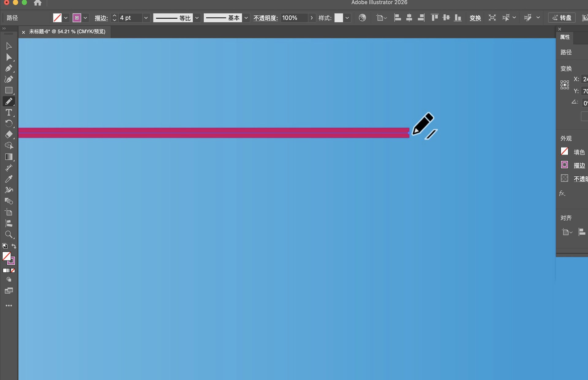
Task: Open the stroke weight dropdown
Action: pos(146,17)
